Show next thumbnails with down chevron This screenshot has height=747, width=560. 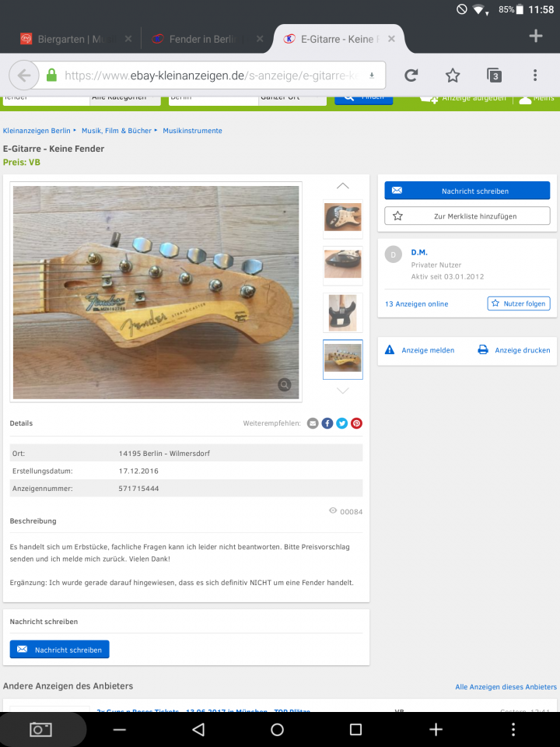[343, 391]
